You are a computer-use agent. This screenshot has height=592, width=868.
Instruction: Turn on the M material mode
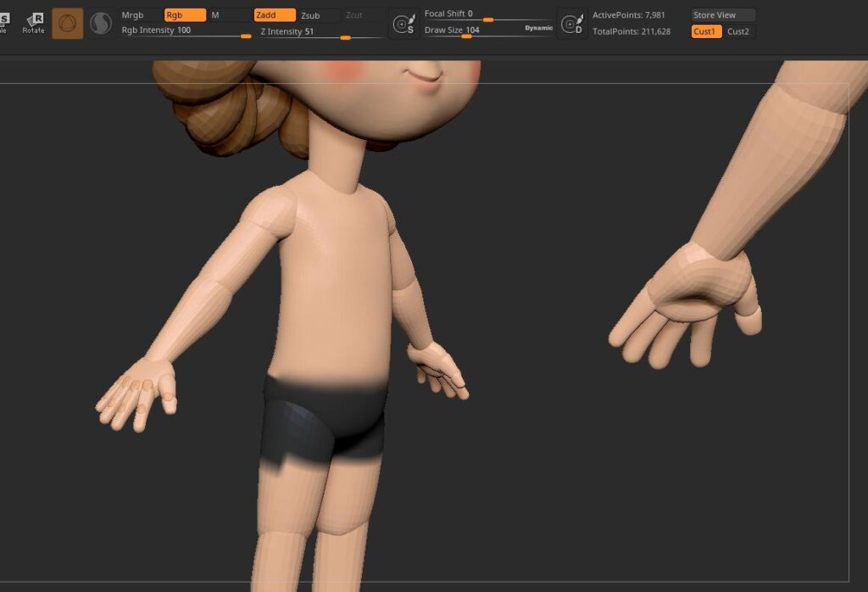pos(229,15)
